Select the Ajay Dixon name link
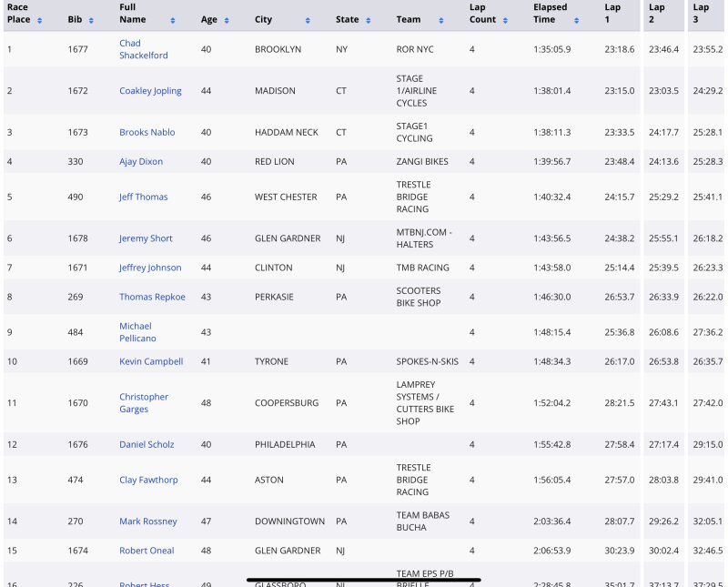 (141, 162)
